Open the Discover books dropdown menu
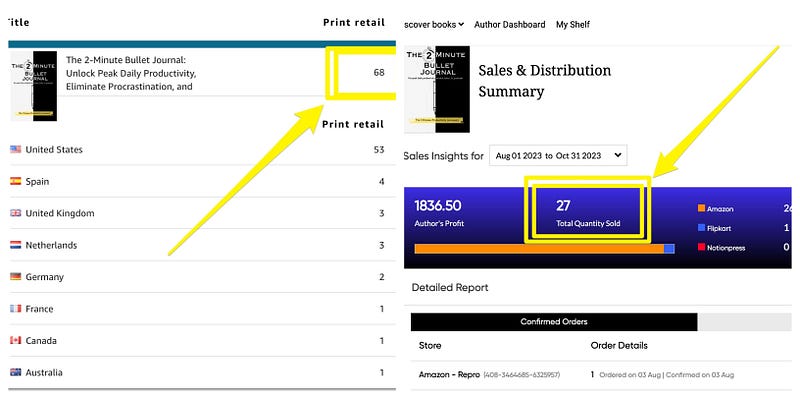The height and width of the screenshot is (407, 800). 434,24
